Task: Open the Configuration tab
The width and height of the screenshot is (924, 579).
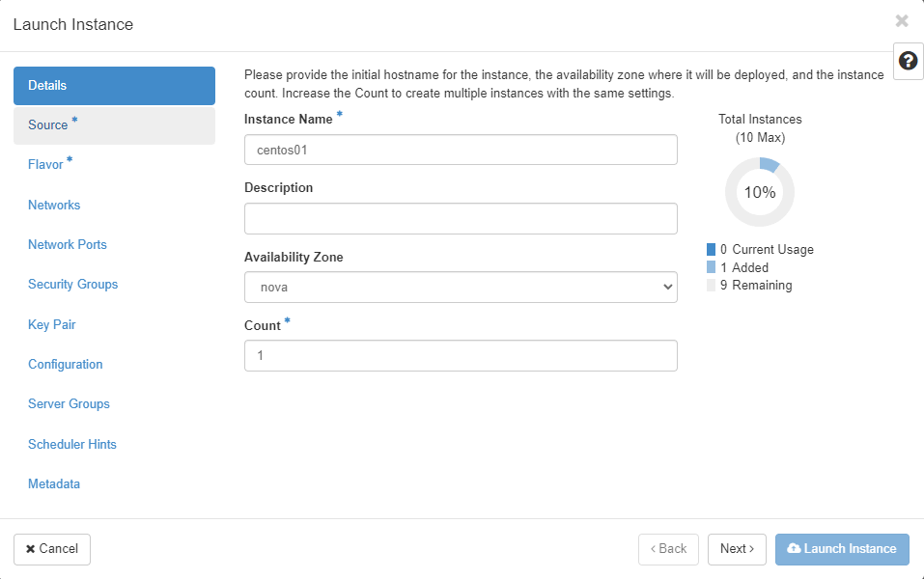Action: point(65,365)
